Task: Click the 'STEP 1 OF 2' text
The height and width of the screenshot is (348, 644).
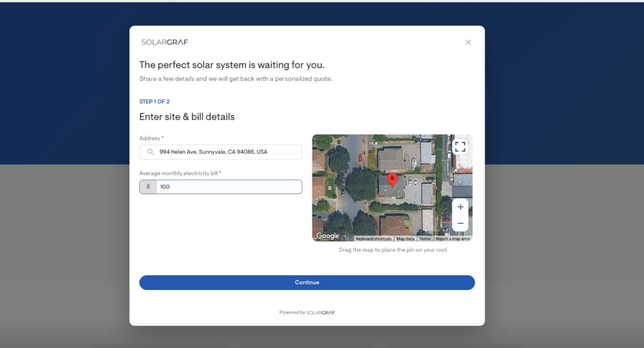Action: tap(154, 101)
